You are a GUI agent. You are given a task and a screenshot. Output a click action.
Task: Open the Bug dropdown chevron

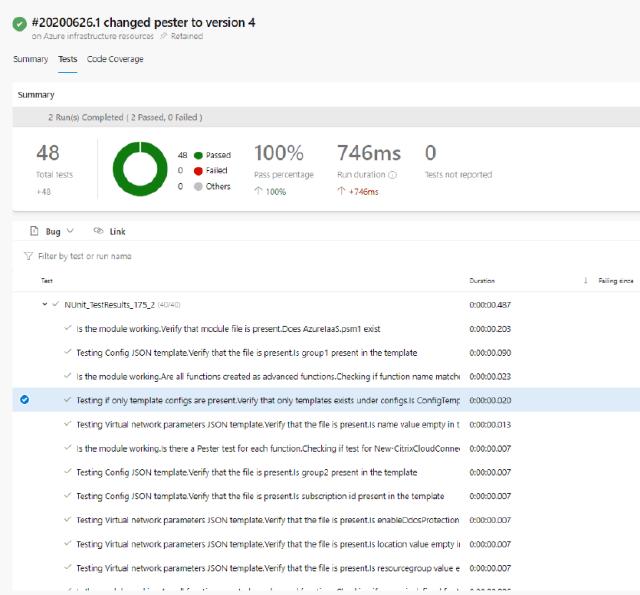tap(70, 231)
